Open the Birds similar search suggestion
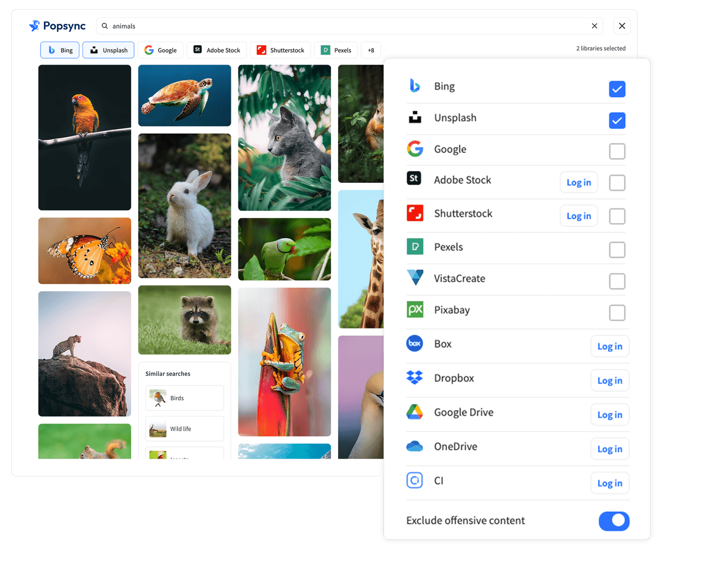This screenshot has height=568, width=728. (184, 398)
